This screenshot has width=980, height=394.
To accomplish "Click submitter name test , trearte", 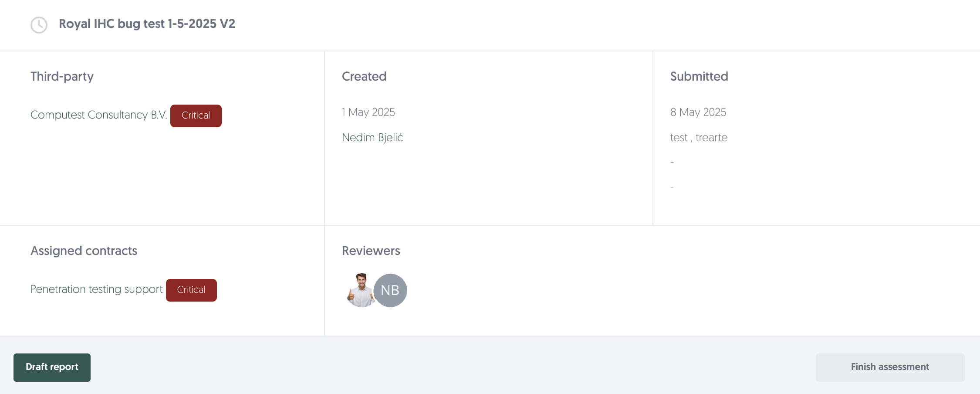I will tap(699, 138).
